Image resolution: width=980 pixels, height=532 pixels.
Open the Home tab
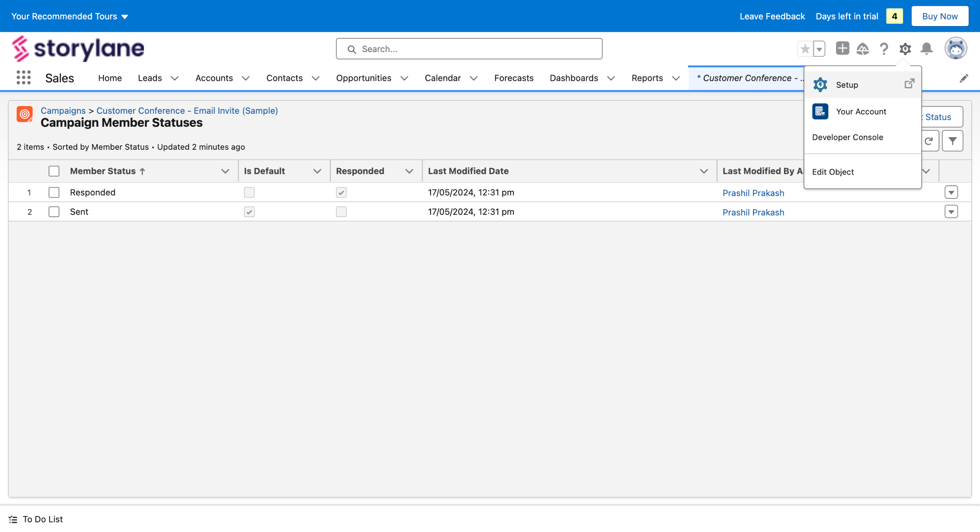click(x=110, y=78)
